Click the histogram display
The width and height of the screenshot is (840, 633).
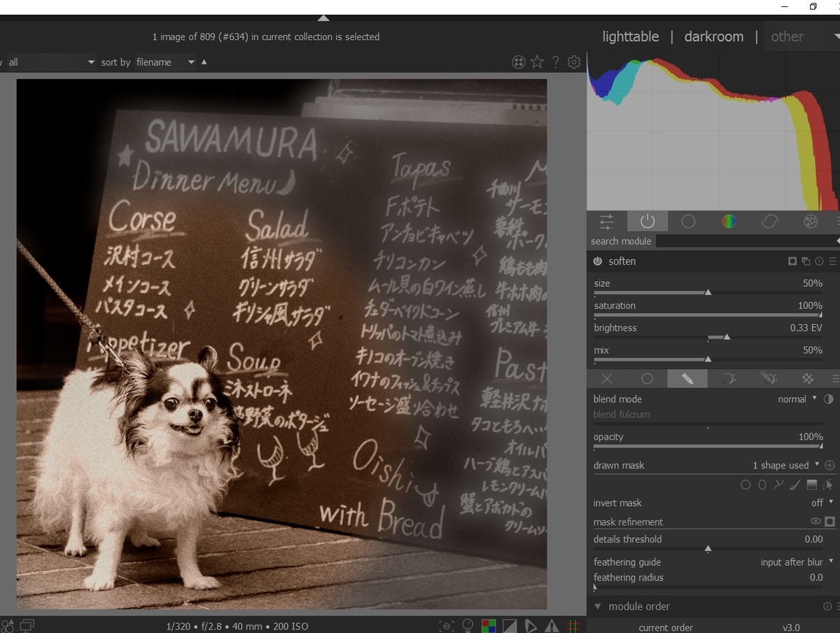point(713,131)
